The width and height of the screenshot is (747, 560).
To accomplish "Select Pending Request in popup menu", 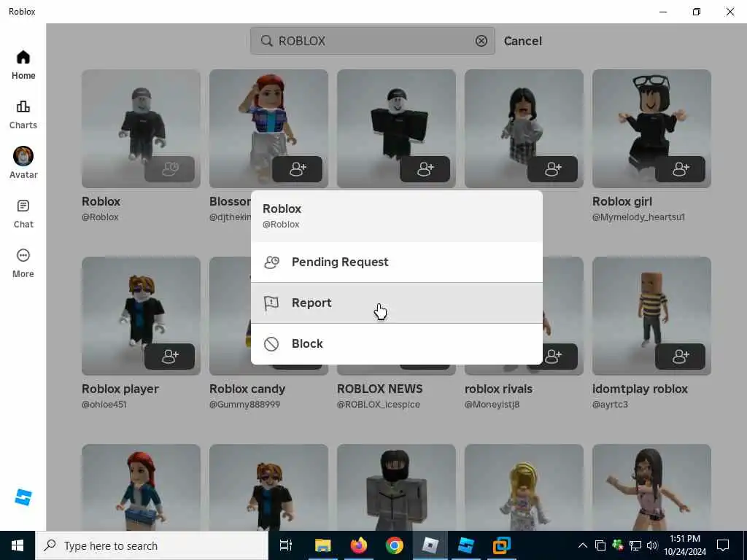I will click(x=396, y=262).
